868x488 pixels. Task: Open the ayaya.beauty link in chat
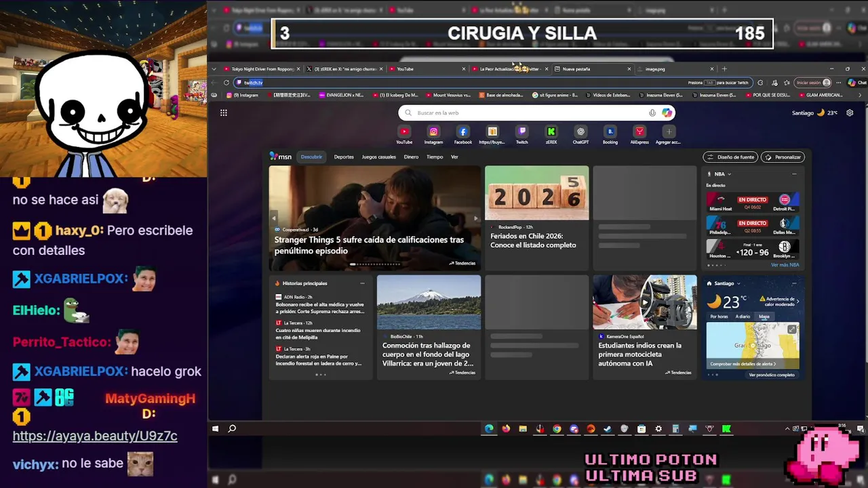(95, 436)
